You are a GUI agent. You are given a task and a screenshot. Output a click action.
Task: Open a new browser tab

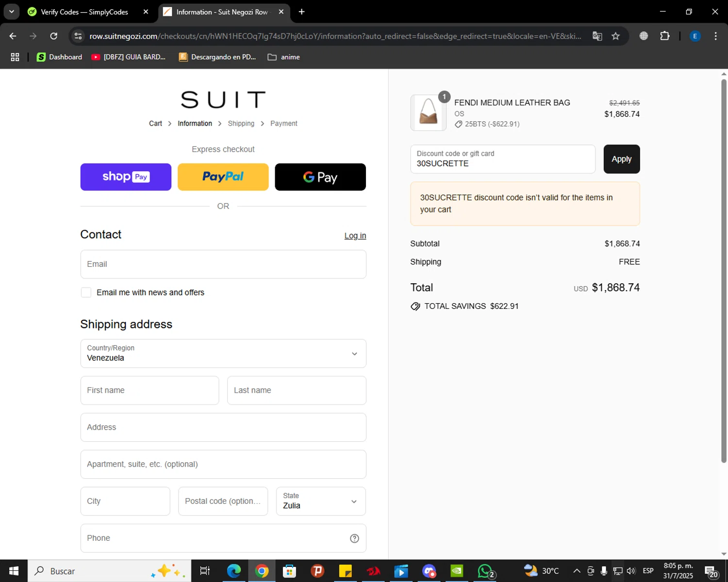coord(301,12)
